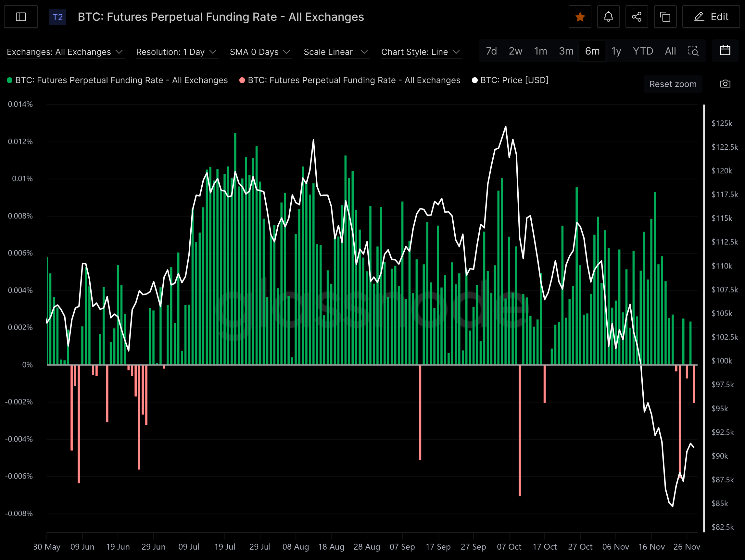Open alerts with the bell icon
Image resolution: width=745 pixels, height=560 pixels.
(x=608, y=17)
